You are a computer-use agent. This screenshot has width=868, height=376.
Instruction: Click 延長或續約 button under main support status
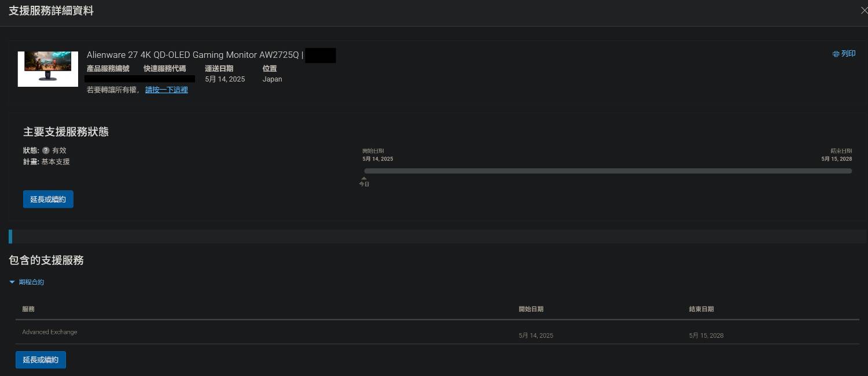coord(48,199)
